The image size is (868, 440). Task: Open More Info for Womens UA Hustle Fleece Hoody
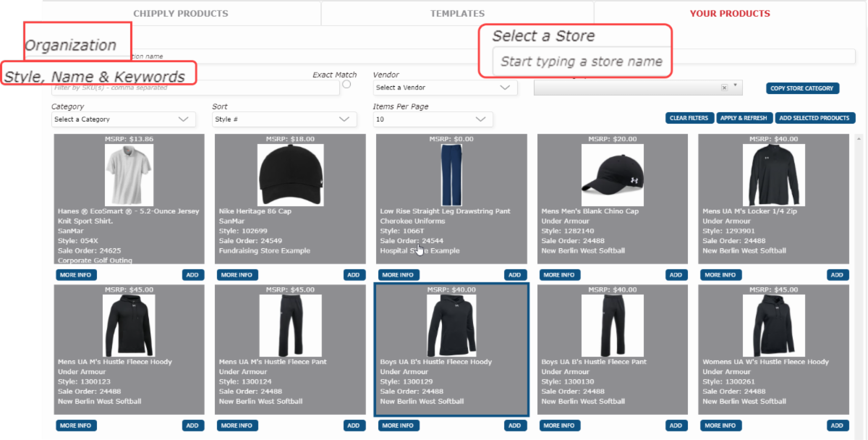721,426
